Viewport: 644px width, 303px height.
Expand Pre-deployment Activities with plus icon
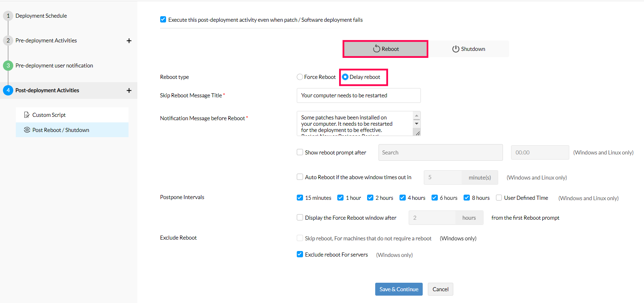129,41
